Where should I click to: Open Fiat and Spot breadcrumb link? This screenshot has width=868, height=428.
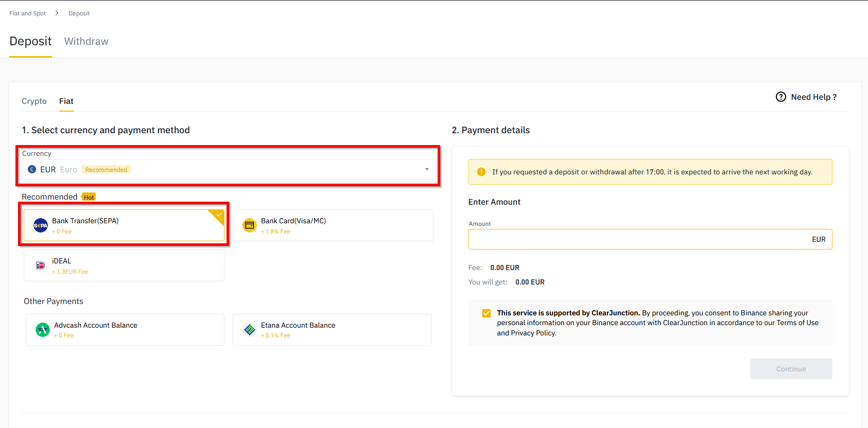coord(27,13)
